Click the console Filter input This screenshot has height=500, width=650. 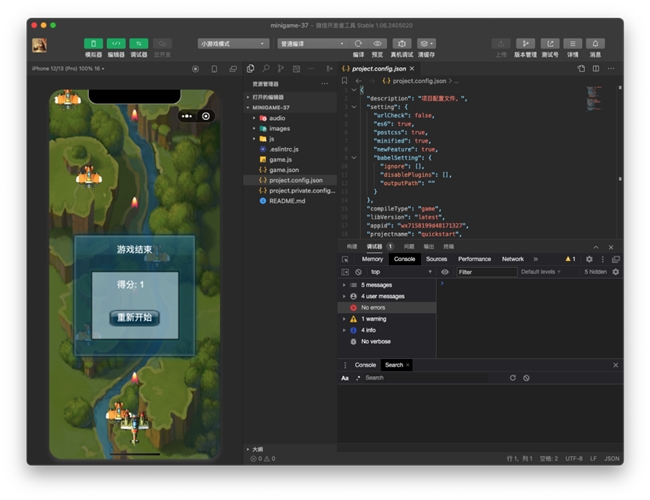pos(487,272)
